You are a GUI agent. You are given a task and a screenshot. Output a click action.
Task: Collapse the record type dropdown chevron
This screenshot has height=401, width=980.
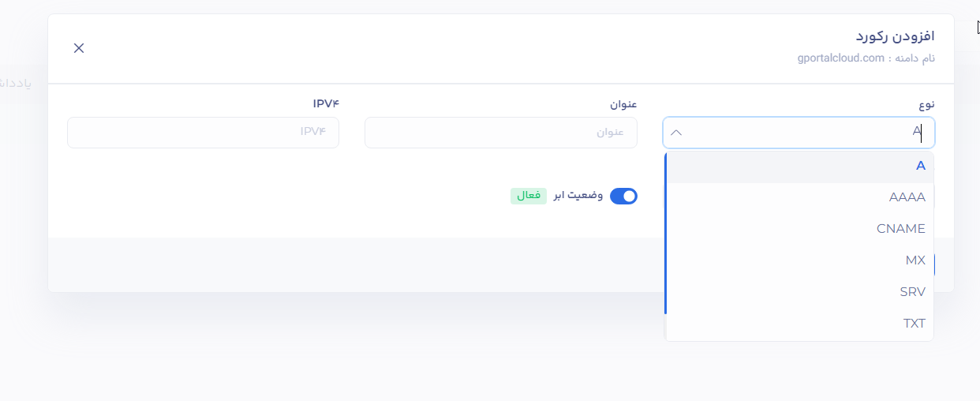[676, 133]
